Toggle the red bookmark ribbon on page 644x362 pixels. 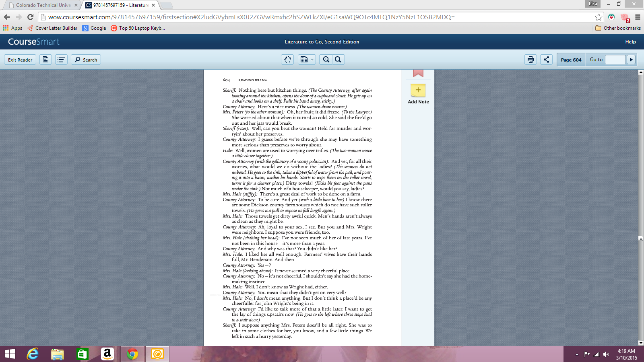pyautogui.click(x=418, y=73)
